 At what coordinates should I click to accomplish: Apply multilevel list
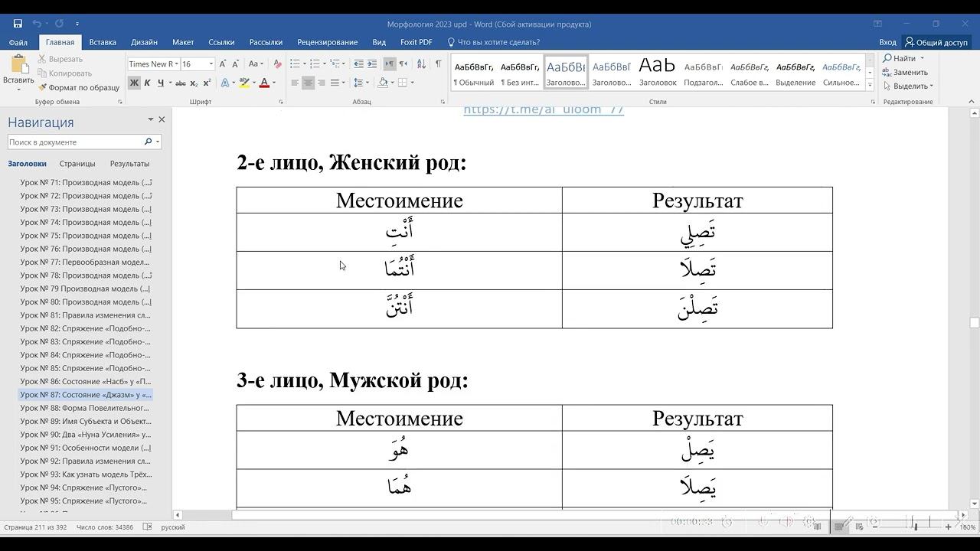[x=335, y=64]
